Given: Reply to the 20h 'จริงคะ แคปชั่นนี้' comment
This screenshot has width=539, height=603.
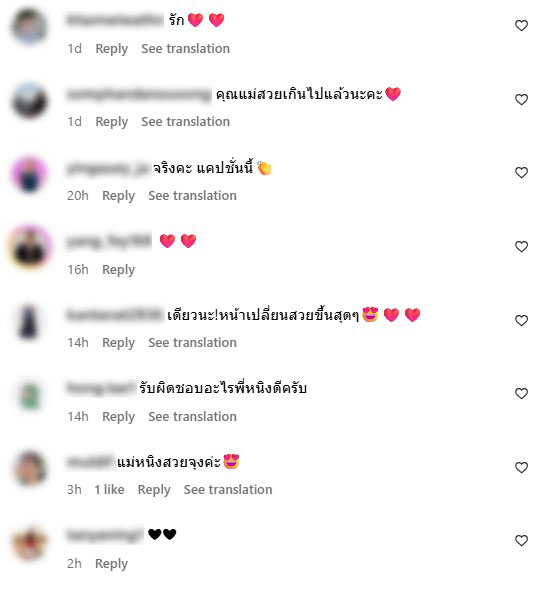Looking at the screenshot, I should coord(118,196).
